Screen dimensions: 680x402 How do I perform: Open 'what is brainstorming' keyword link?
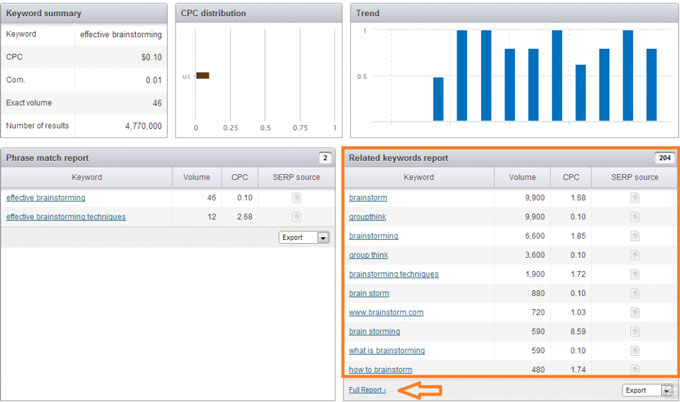coord(387,350)
